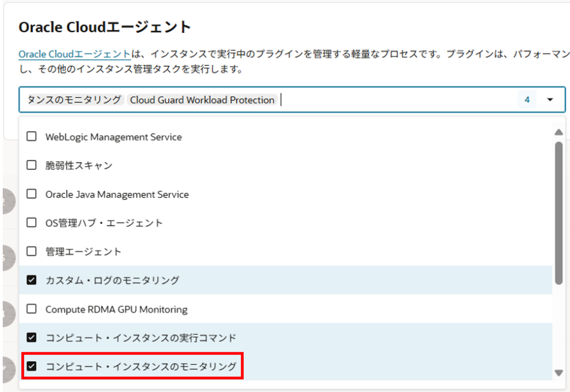Collapse the plugin dropdown with the caret arrow
The height and width of the screenshot is (392, 570).
550,100
